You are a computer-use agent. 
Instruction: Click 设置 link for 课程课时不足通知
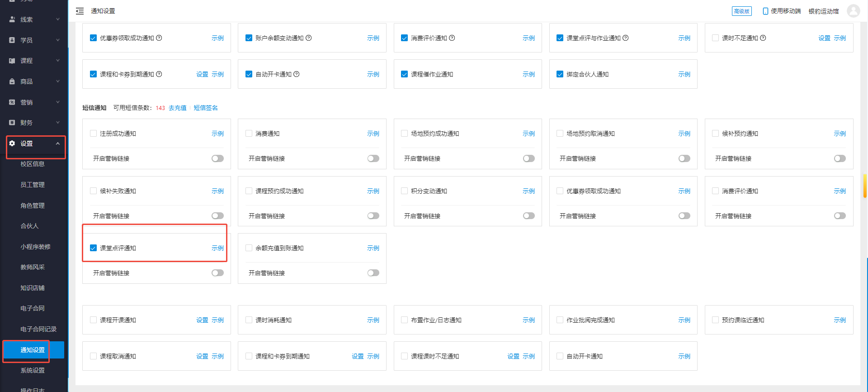coord(513,356)
